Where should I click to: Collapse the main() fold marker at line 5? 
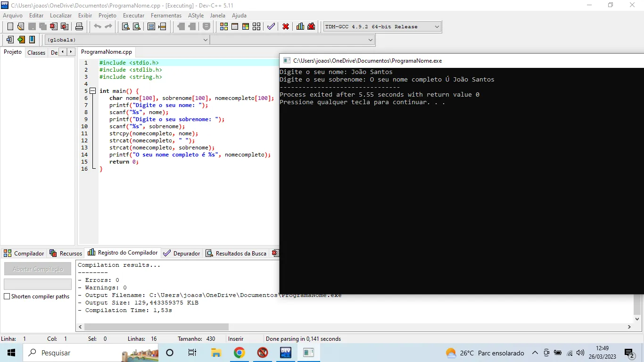[x=92, y=91]
